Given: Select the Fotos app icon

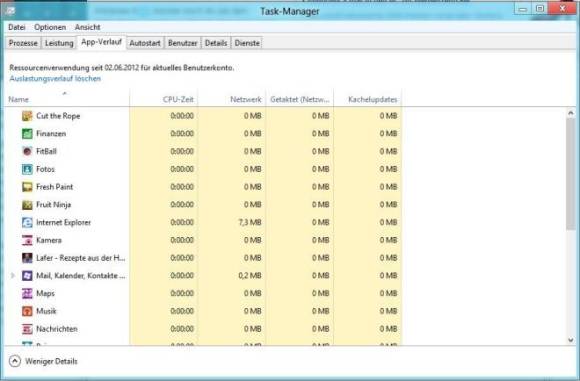Looking at the screenshot, I should click(27, 169).
